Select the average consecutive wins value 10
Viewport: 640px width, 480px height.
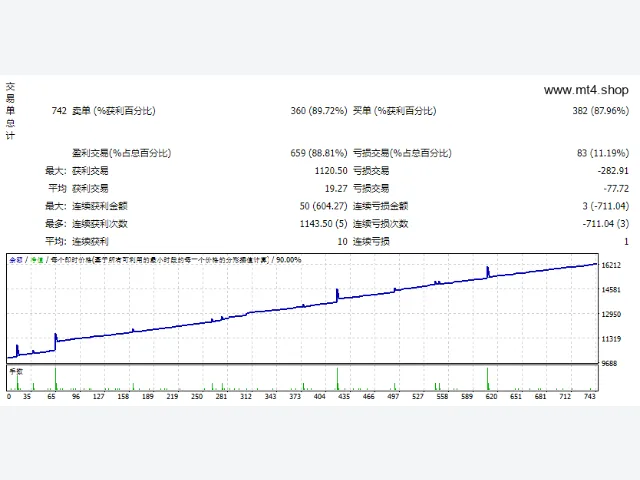point(342,242)
